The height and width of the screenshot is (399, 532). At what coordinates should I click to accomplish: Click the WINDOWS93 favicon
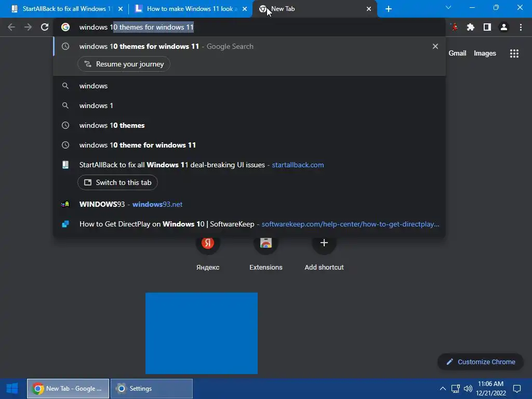point(65,204)
